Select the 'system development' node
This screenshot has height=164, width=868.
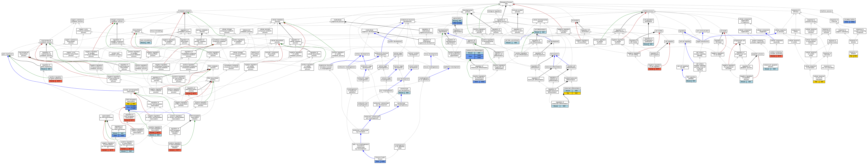tap(395, 41)
